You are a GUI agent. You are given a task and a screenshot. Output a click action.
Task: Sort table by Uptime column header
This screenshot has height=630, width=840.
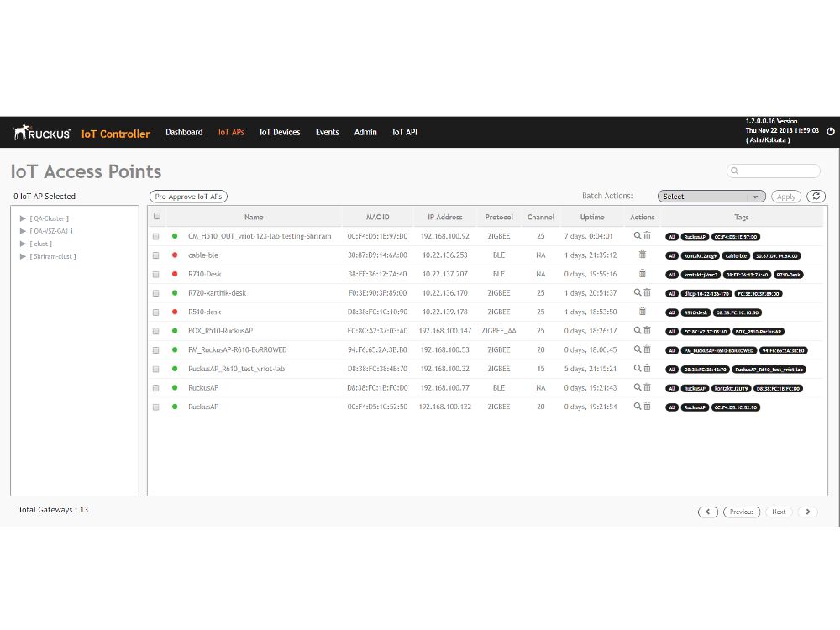[x=592, y=217]
